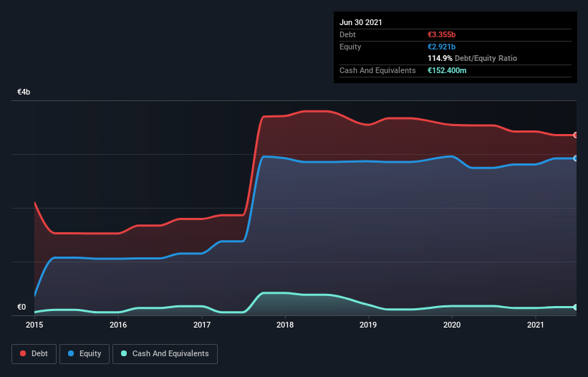This screenshot has height=377, width=588.
Task: Select the teal Cash endpoint marker
Action: (576, 307)
